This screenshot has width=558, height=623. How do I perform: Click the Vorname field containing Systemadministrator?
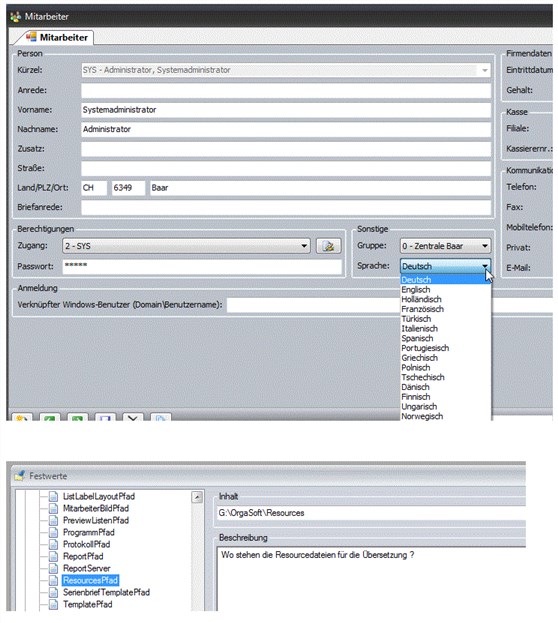click(286, 110)
